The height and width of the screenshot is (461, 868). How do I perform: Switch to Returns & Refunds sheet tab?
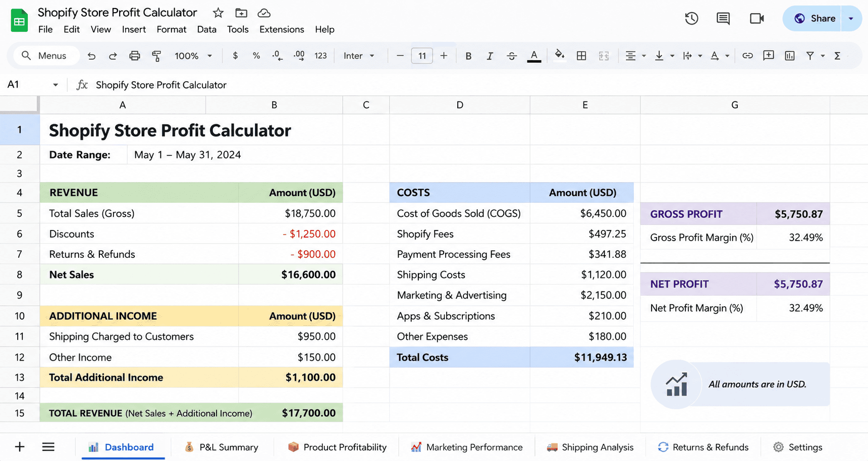[703, 447]
